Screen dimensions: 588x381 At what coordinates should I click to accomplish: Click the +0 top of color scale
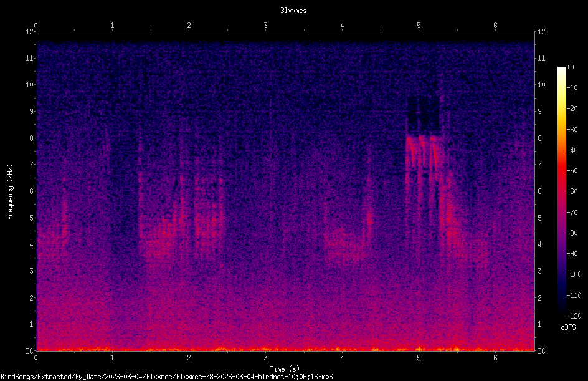pyautogui.click(x=571, y=67)
